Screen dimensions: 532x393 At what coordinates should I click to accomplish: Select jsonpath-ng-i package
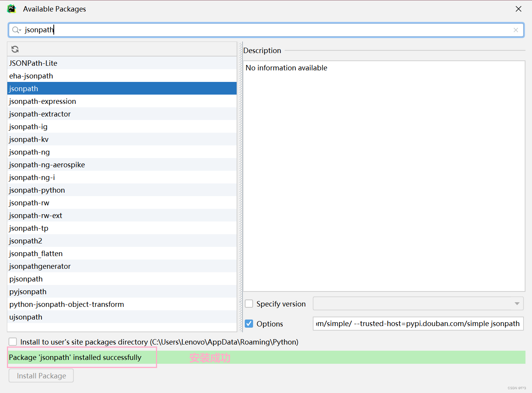(x=122, y=177)
